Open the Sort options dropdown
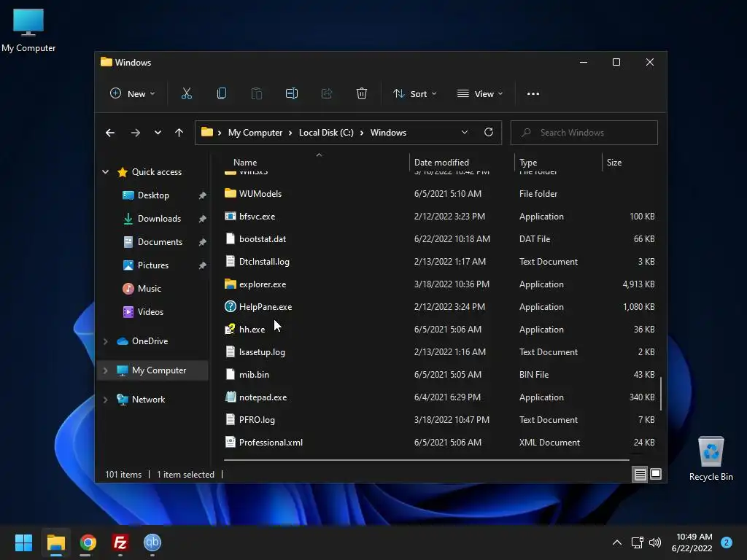747x560 pixels. tap(414, 94)
